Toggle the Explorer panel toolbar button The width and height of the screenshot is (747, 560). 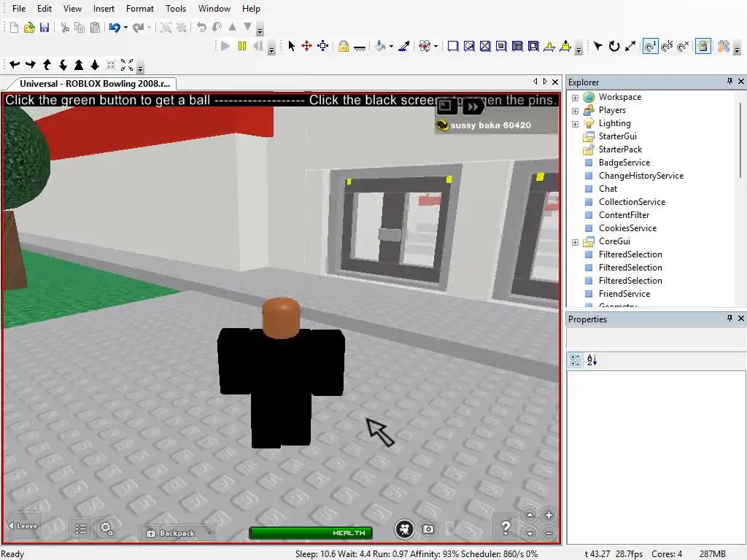point(703,46)
